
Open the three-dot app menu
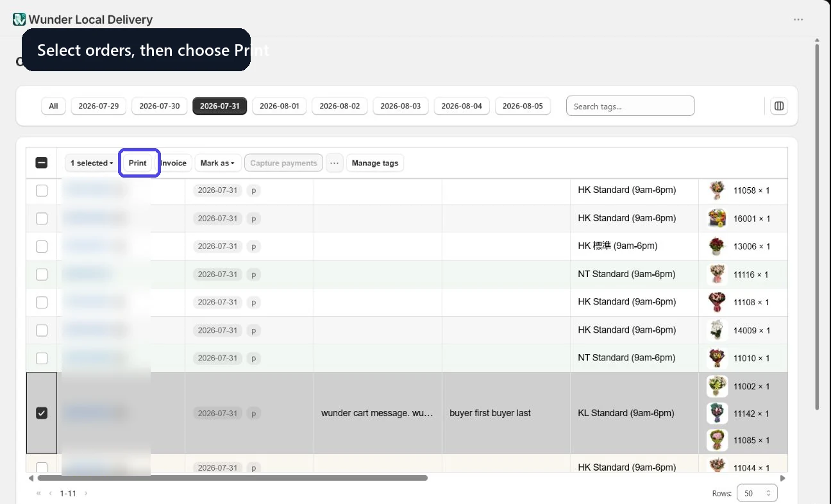coord(798,19)
